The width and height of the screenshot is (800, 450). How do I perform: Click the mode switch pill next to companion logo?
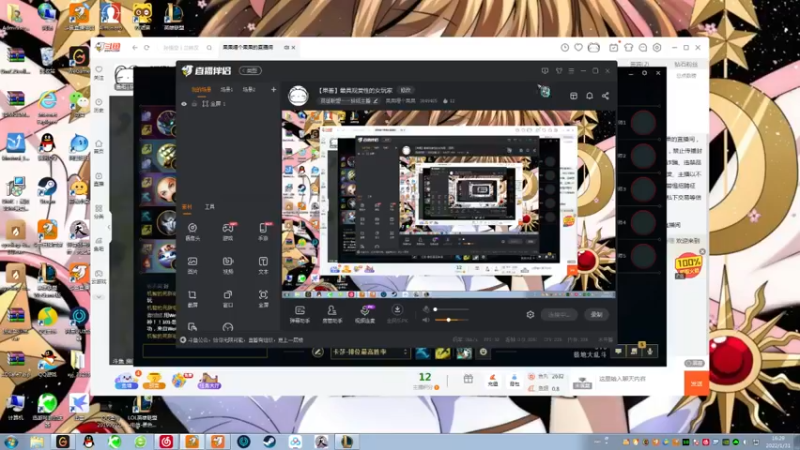251,70
